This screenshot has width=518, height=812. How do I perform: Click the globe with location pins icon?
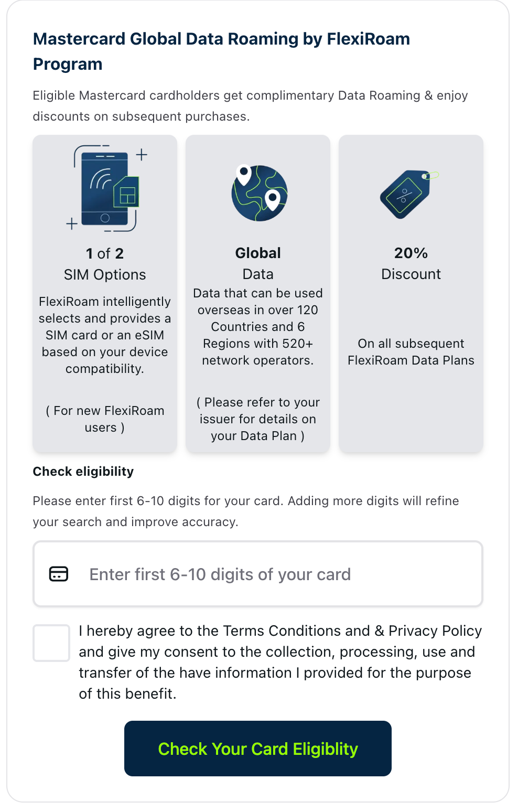259,193
